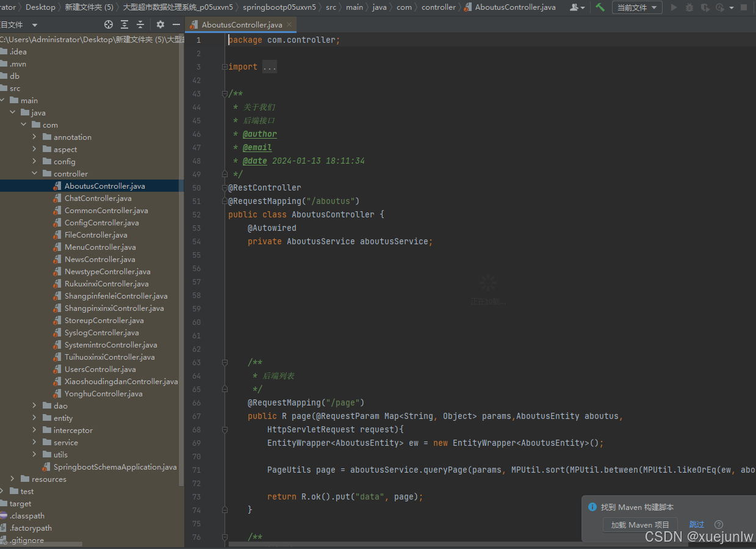
Task: Hide the project panel with minus icon
Action: (176, 24)
